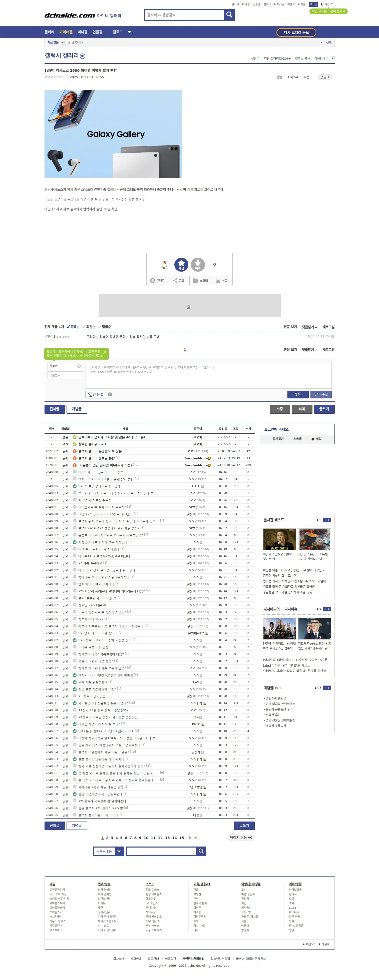This screenshot has width=379, height=980.
Task: Open post 'S23울 보안 업데이트 올라왔네'
Action: 99,486
